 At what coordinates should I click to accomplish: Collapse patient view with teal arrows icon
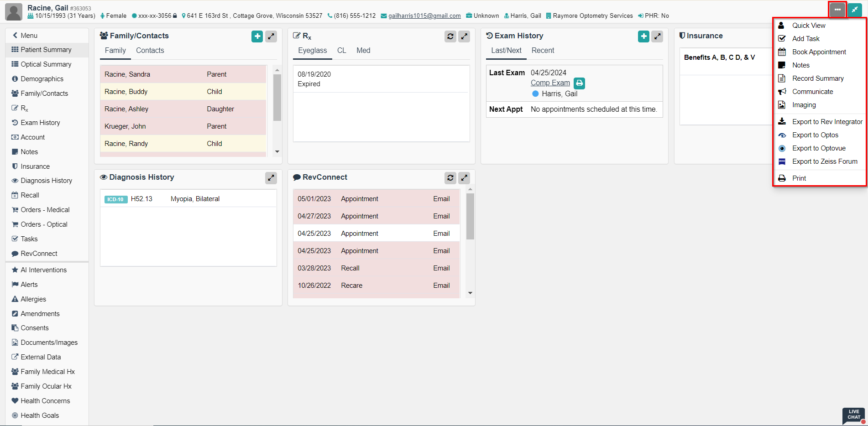coord(854,10)
